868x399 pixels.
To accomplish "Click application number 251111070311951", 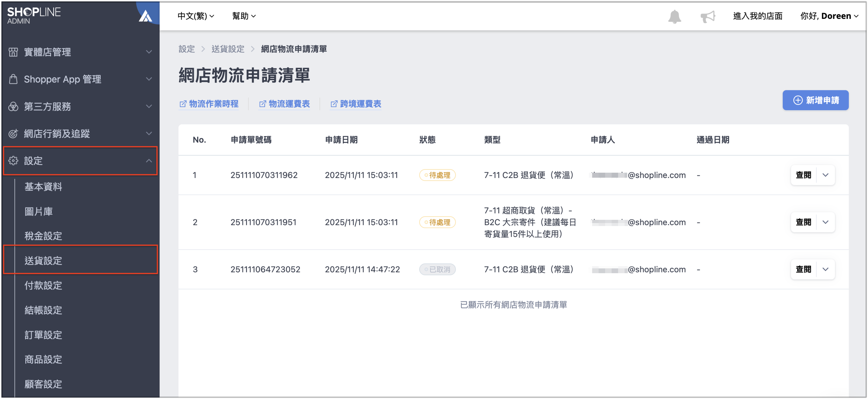I will click(263, 222).
